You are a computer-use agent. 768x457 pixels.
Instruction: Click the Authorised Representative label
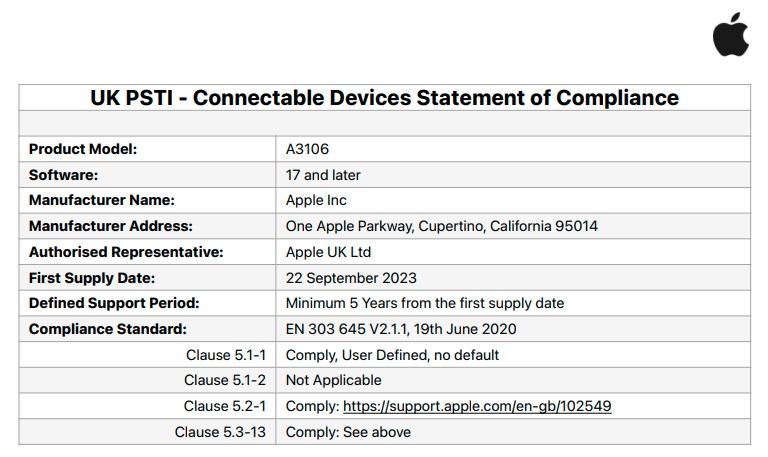click(x=126, y=252)
